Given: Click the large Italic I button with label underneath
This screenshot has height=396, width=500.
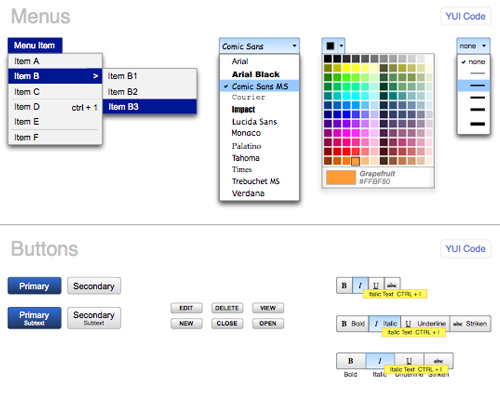Looking at the screenshot, I should coord(380,361).
